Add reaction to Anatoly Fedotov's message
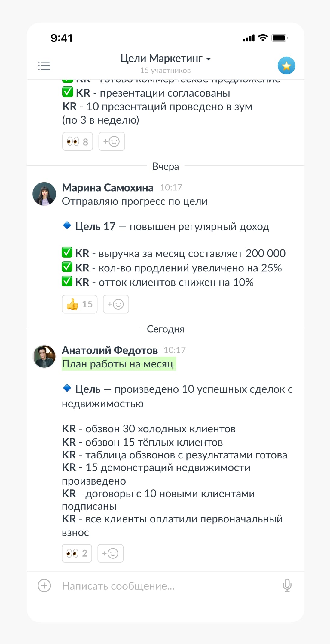 [110, 553]
